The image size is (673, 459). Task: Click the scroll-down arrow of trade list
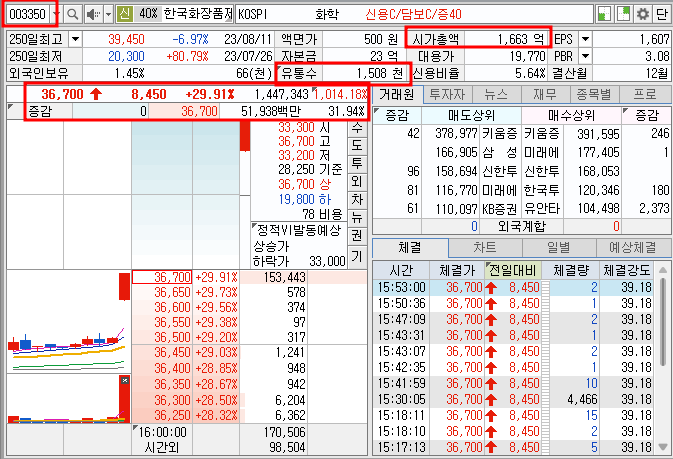point(663,447)
